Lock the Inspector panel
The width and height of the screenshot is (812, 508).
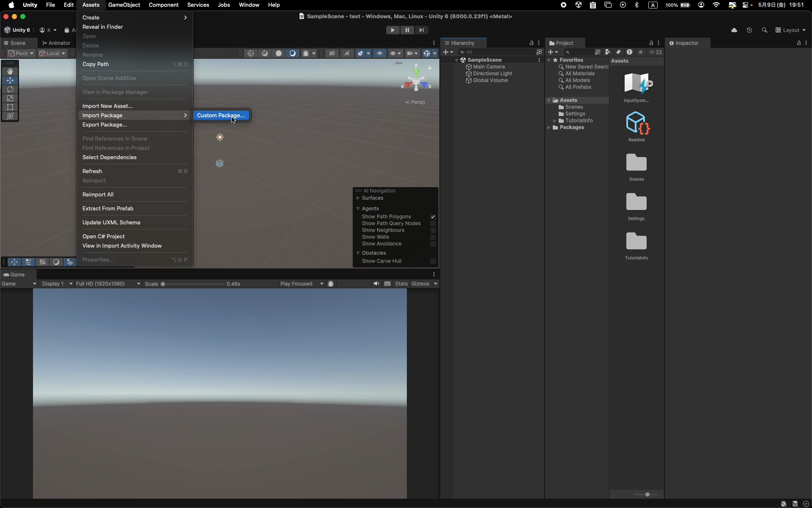[798, 43]
